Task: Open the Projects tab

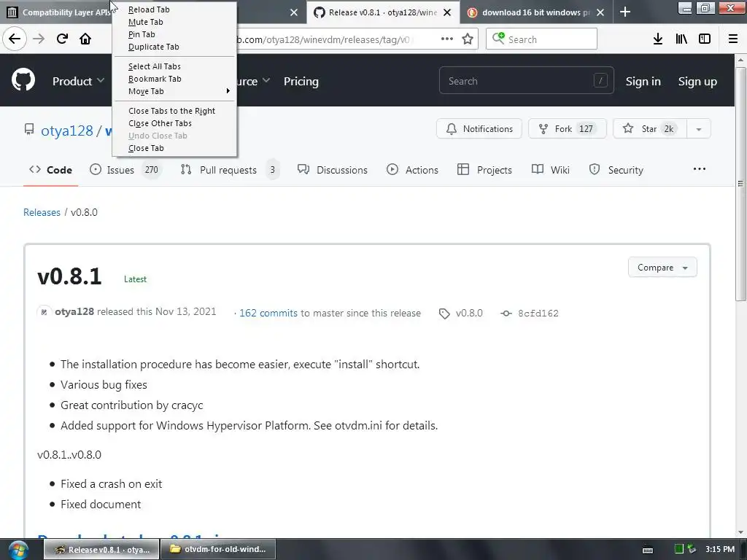Action: (484, 170)
